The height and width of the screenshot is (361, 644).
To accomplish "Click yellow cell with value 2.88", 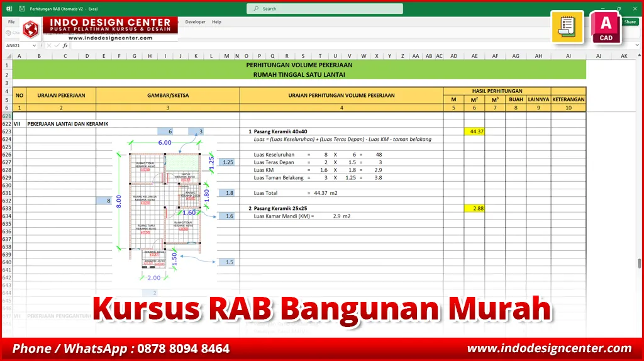I will [474, 208].
